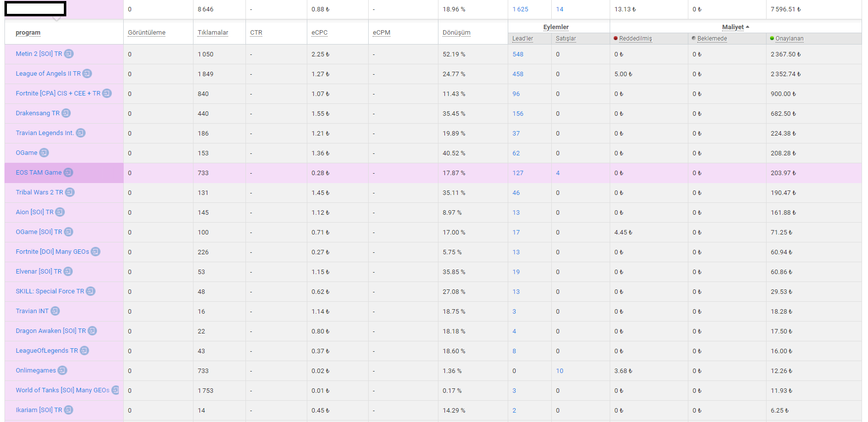Click the eCPM column header
Screen dimensions: 868x422
tap(382, 33)
